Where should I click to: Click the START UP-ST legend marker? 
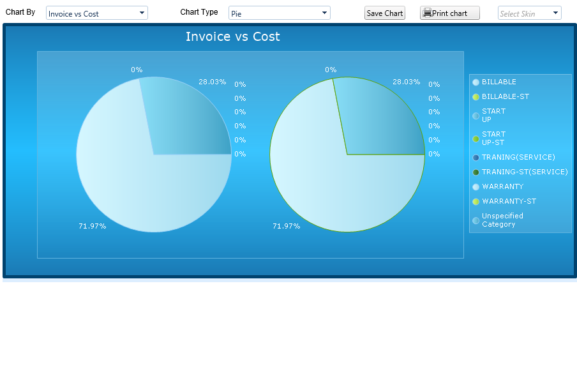click(x=476, y=139)
